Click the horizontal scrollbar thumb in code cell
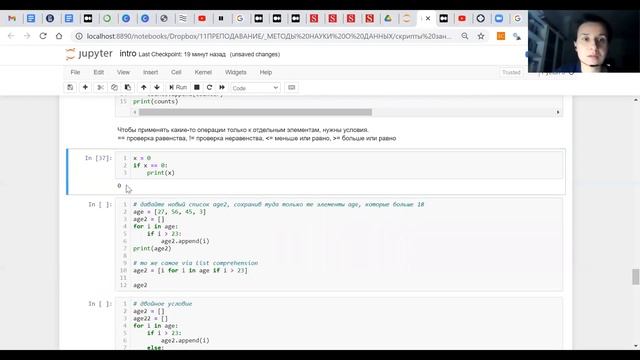This screenshot has width=640, height=360. pos(256,112)
